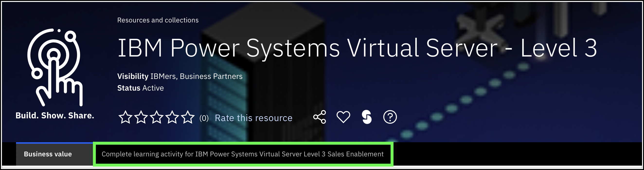The width and height of the screenshot is (644, 170).
Task: Select the Business value tab
Action: tap(54, 154)
